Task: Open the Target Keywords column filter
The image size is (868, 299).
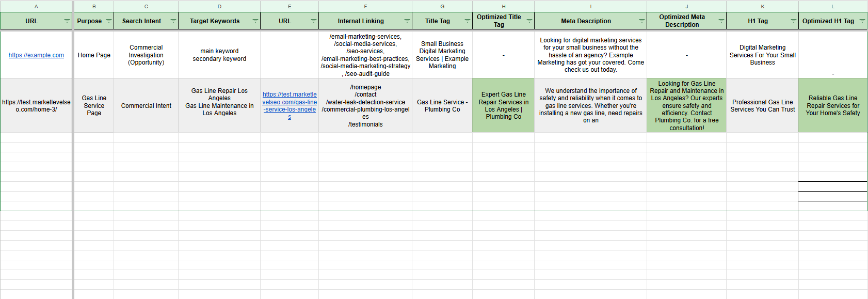Action: tap(255, 21)
